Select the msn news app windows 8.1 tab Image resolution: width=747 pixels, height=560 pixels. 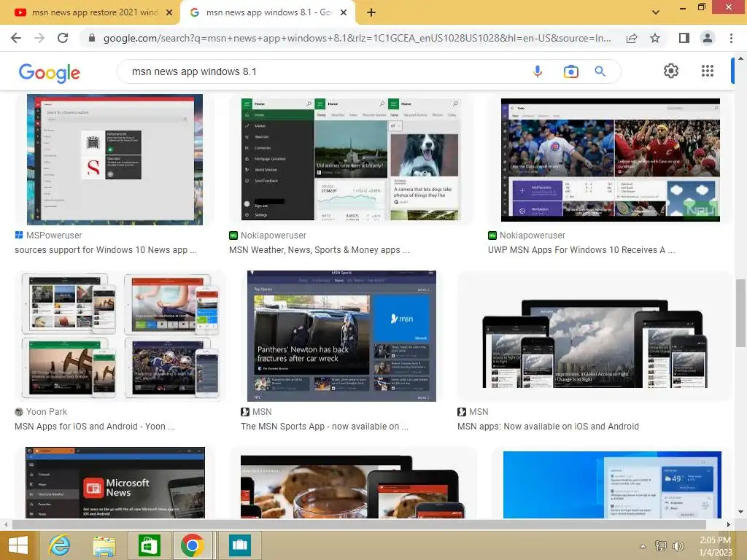click(268, 12)
